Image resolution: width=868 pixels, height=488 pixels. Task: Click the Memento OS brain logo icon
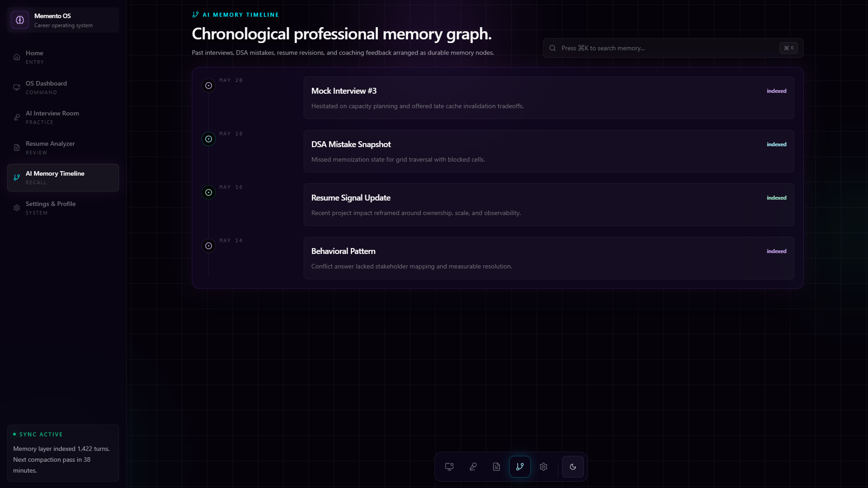pyautogui.click(x=20, y=20)
